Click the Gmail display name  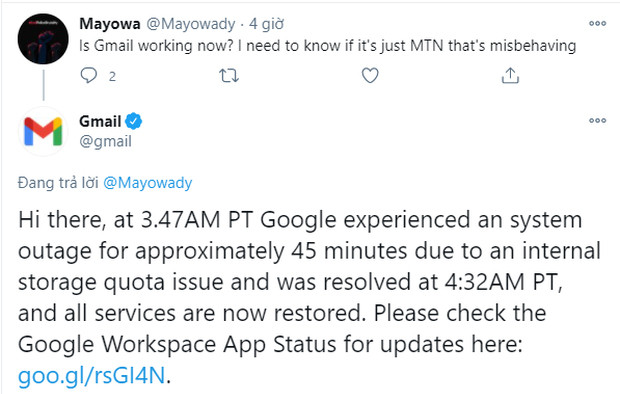100,121
